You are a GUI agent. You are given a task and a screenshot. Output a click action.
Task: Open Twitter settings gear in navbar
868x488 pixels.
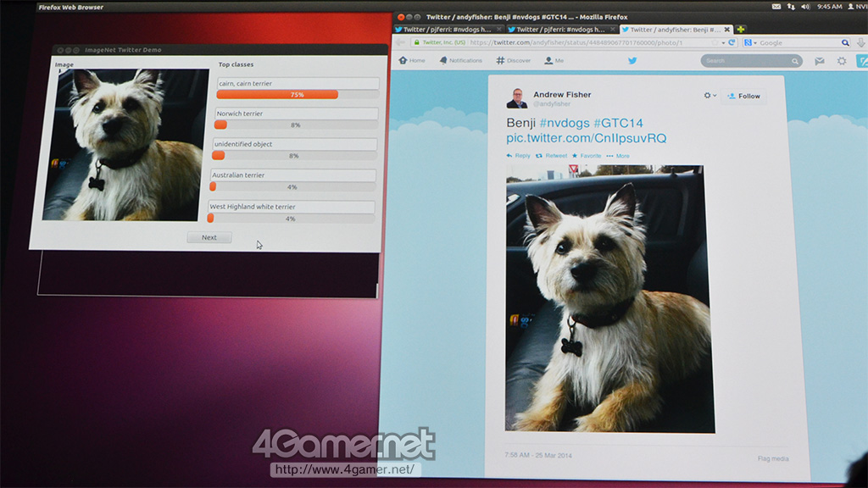842,61
